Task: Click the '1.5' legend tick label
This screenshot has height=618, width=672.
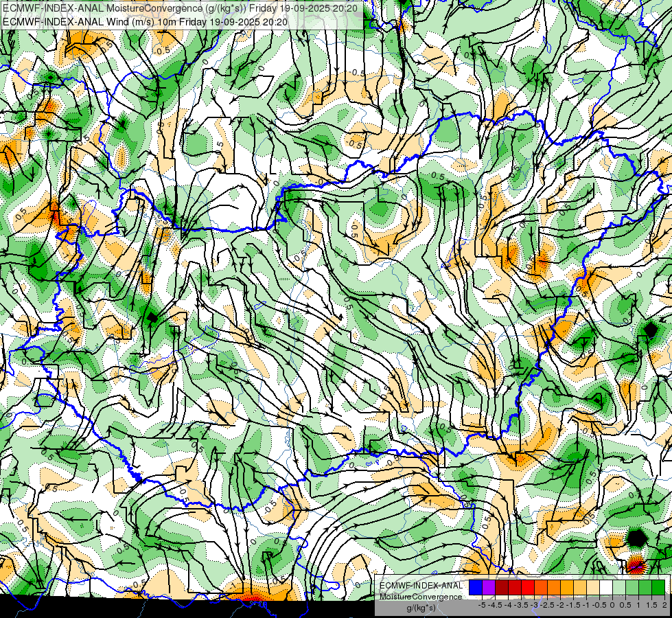Action: (651, 605)
